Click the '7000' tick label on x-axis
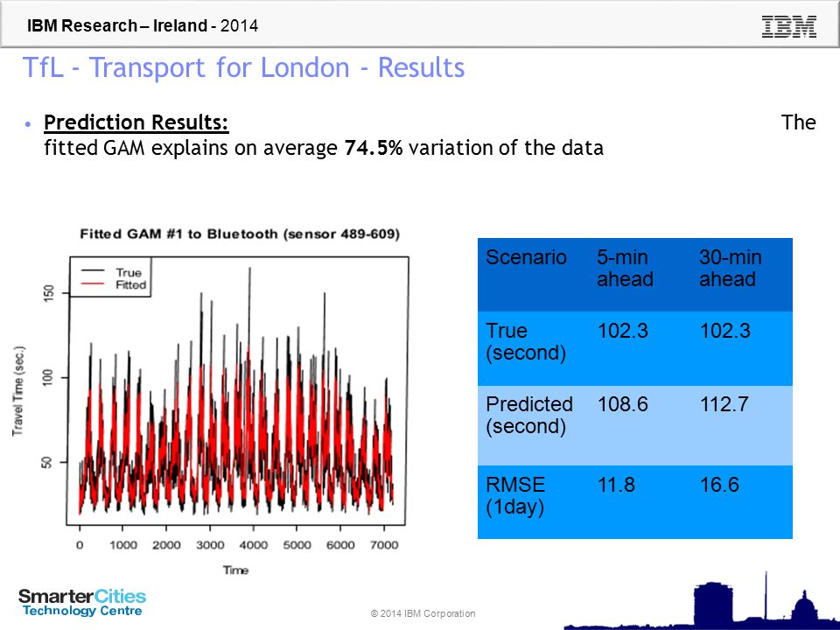840x630 pixels. pos(384,545)
